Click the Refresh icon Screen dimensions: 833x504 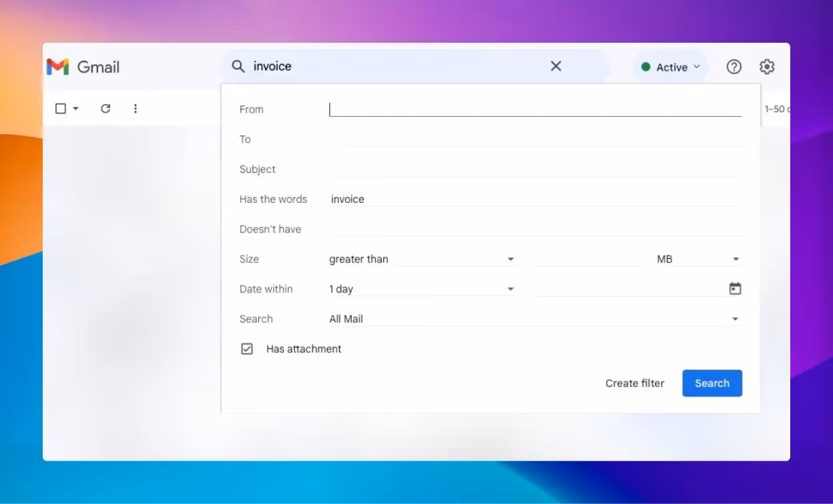(105, 108)
